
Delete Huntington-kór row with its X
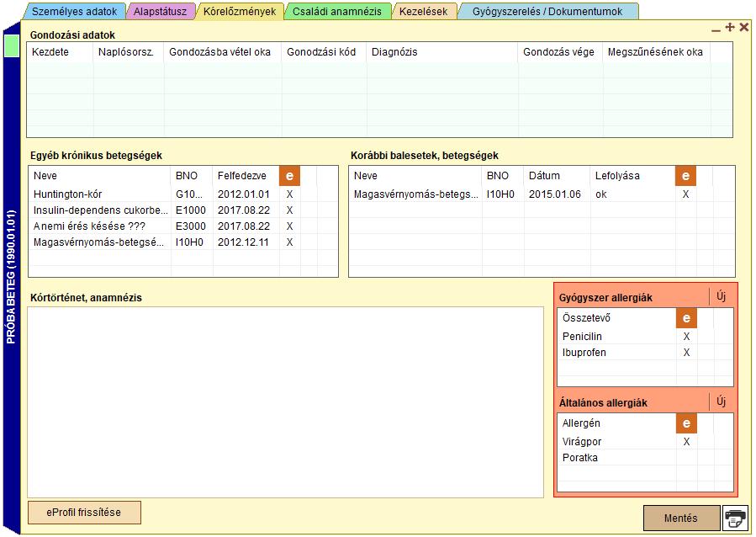(289, 194)
